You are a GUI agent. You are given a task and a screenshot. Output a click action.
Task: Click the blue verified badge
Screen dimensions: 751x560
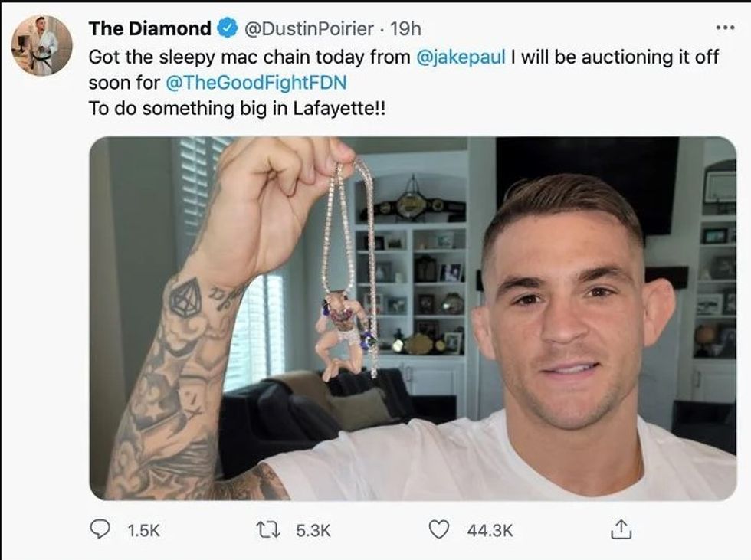[x=227, y=29]
